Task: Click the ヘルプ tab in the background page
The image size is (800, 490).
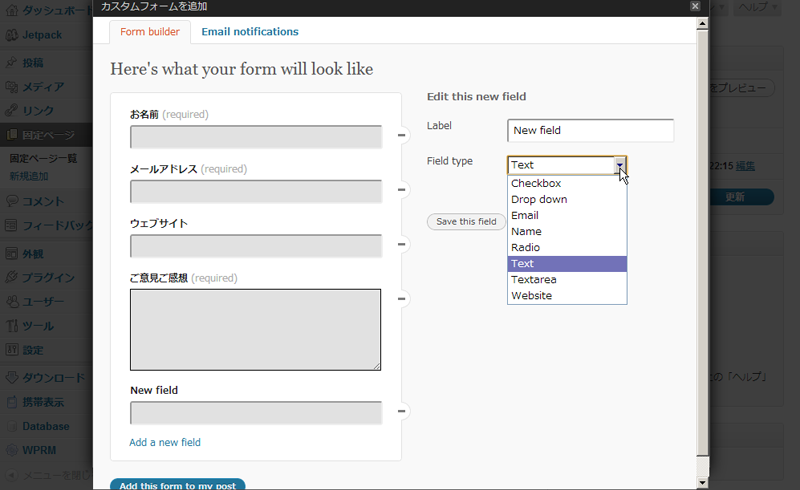Action: 757,7
